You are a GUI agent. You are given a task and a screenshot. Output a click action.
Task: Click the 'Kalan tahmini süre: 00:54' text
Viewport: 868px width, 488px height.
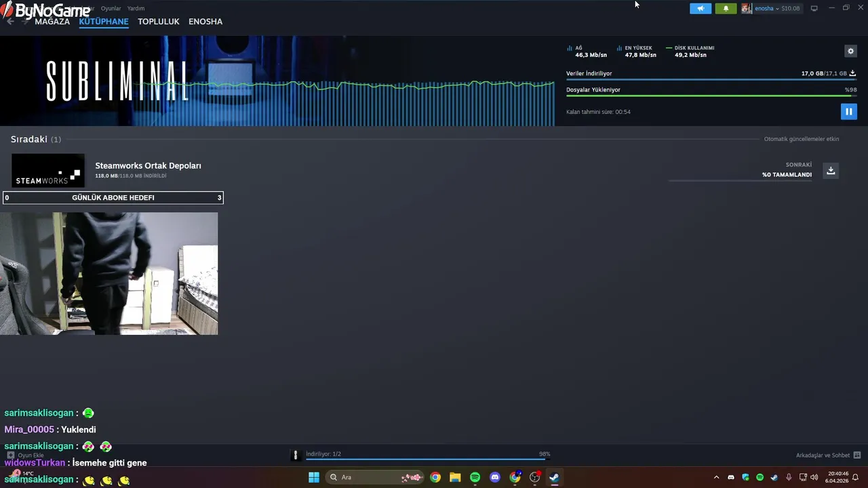pos(598,112)
